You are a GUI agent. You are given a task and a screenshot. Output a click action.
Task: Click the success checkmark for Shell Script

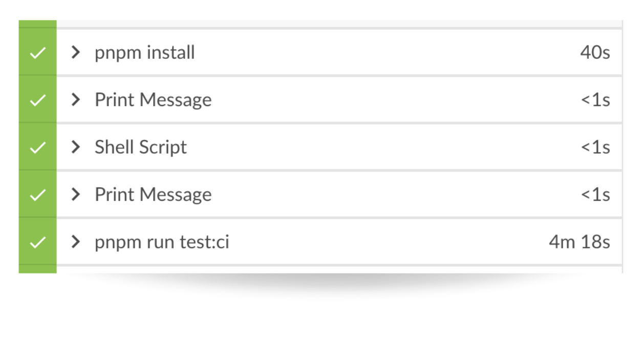37,148
